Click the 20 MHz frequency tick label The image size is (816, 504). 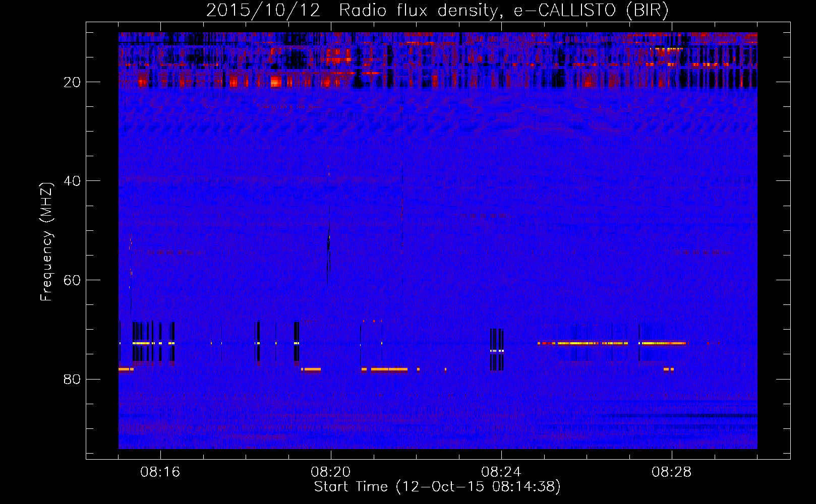pyautogui.click(x=72, y=82)
